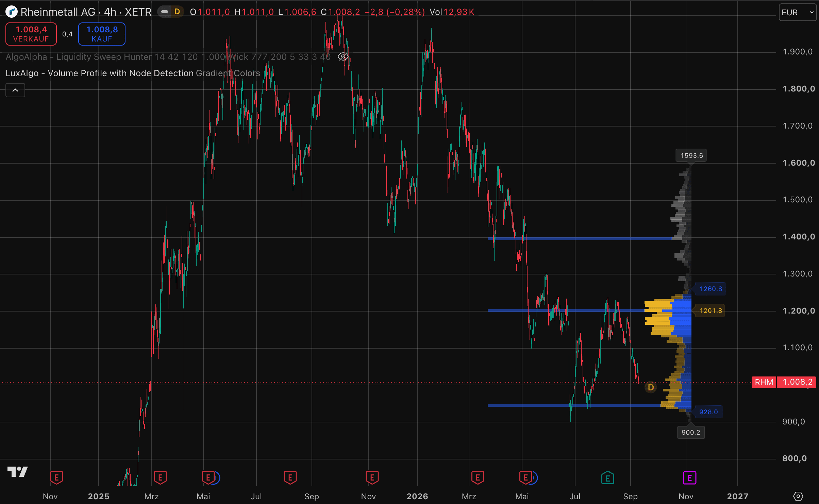
Task: Click the 1.900,0 price scale label
Action: [797, 52]
